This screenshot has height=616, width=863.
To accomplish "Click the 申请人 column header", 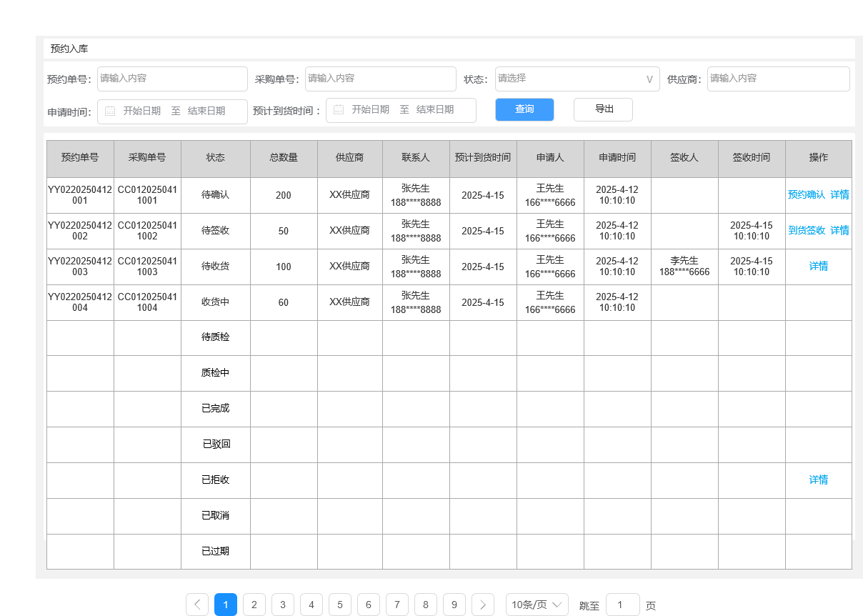I will (x=550, y=158).
